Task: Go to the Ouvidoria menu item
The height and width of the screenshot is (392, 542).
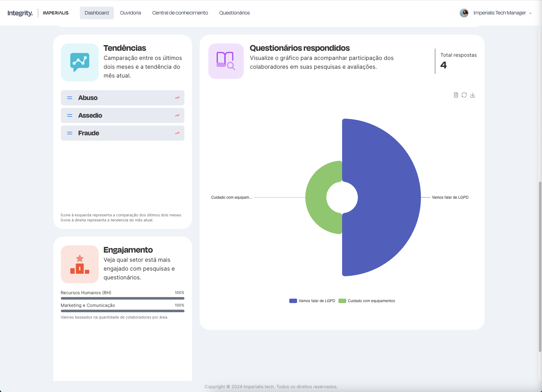Action: pos(130,13)
